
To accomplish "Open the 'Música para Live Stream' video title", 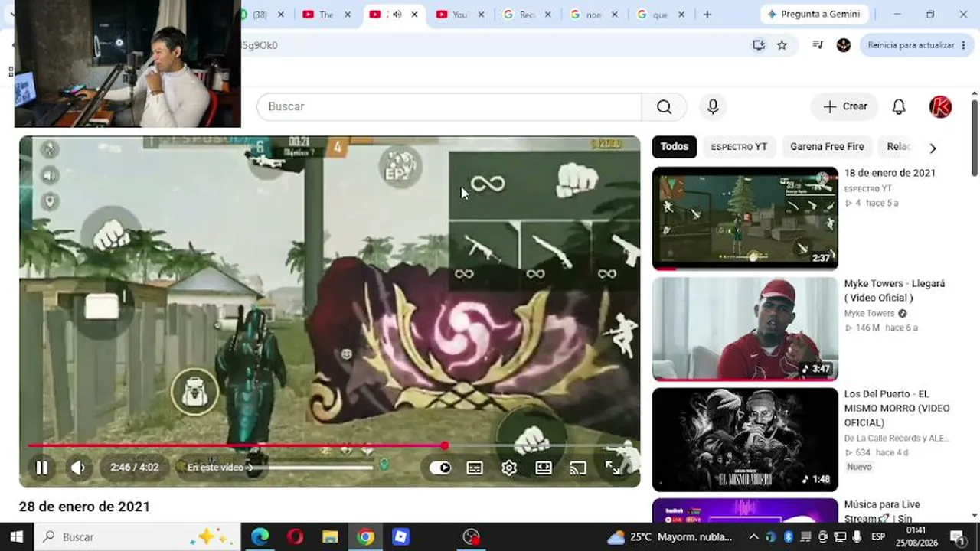I will pyautogui.click(x=882, y=511).
